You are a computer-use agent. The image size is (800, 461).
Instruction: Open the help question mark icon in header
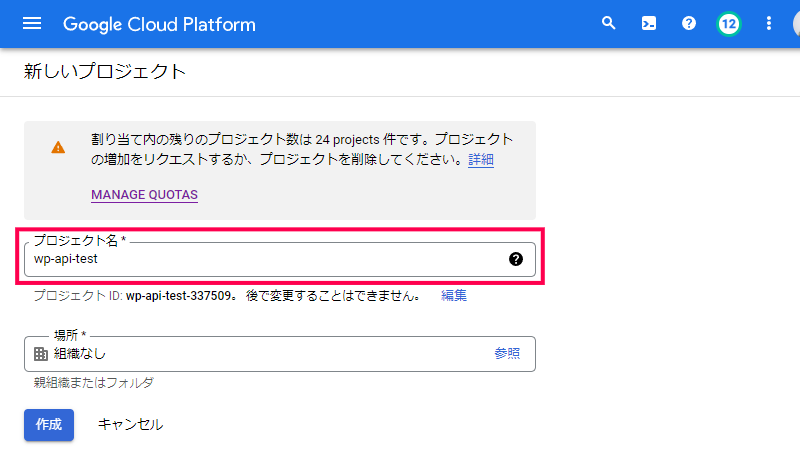[689, 23]
